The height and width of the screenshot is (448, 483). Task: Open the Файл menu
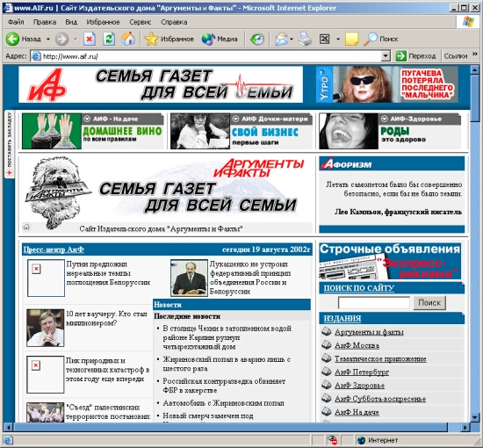[x=16, y=22]
